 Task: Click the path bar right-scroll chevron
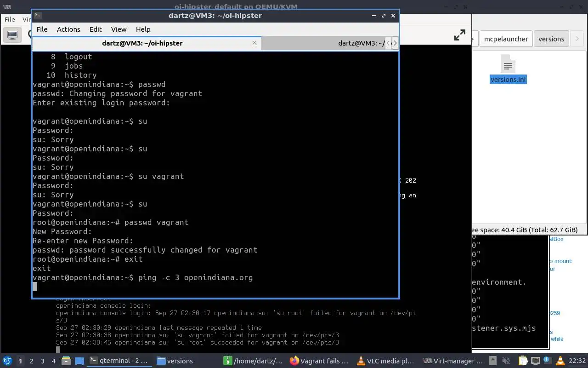tap(577, 39)
